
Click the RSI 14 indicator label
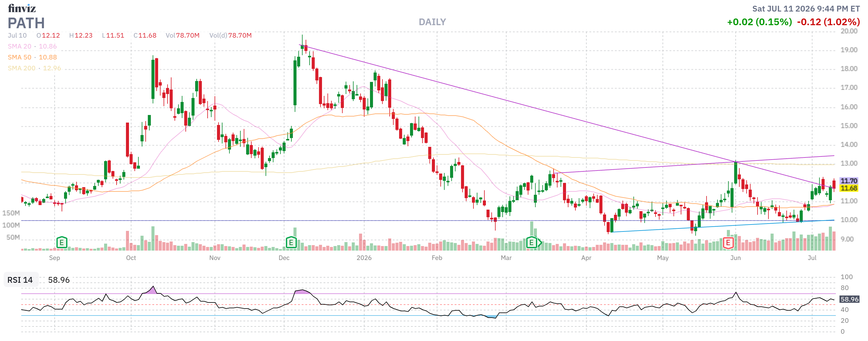[20, 280]
